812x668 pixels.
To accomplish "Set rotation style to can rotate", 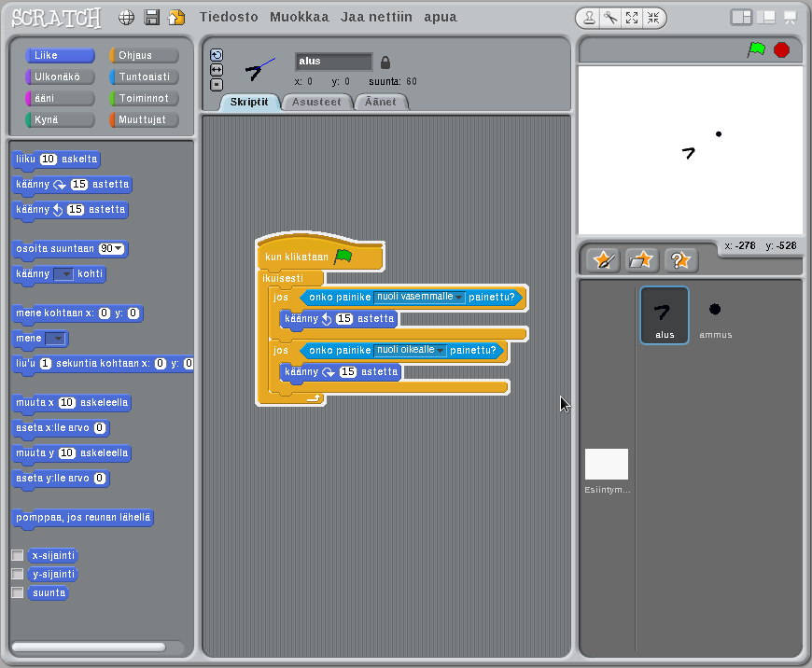I will pos(217,55).
